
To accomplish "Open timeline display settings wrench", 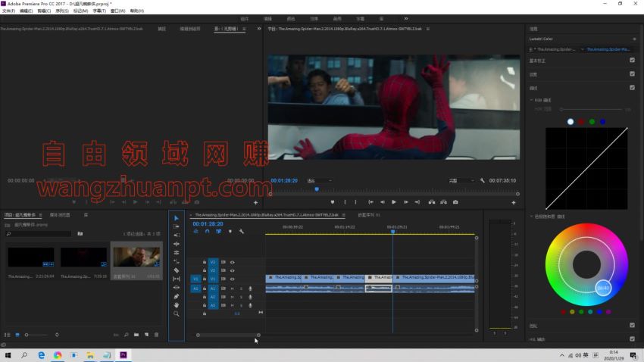I will click(242, 232).
